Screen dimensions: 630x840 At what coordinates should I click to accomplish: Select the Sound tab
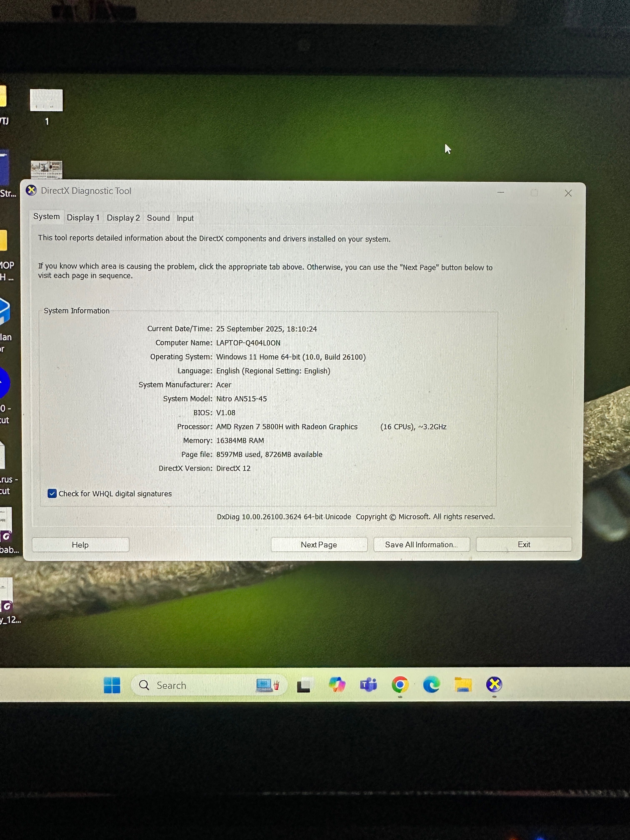tap(158, 218)
